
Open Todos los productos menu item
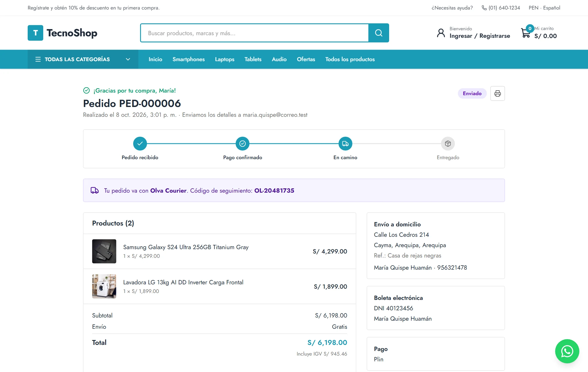[350, 59]
